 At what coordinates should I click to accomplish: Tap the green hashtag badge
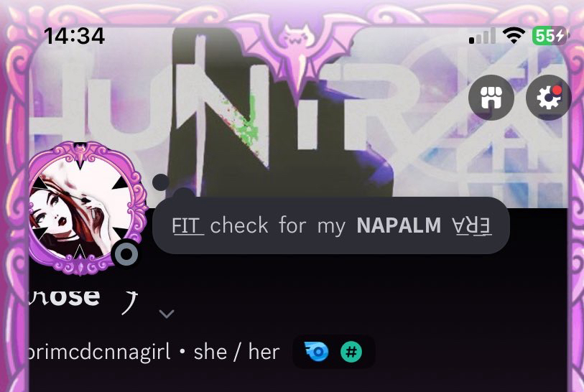click(351, 351)
